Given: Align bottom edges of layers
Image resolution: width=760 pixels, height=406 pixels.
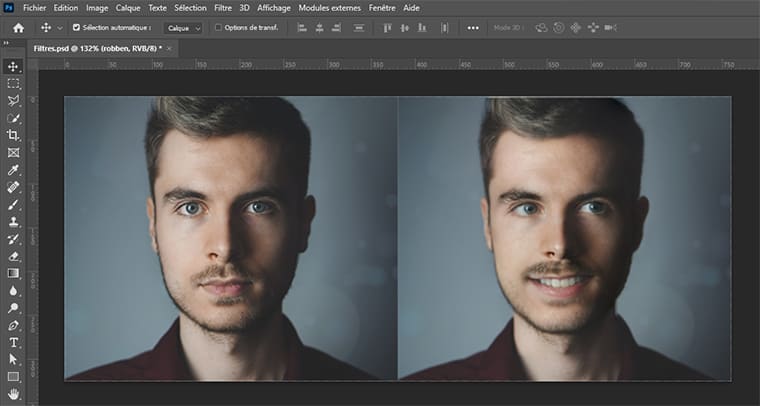Looking at the screenshot, I should pos(422,28).
